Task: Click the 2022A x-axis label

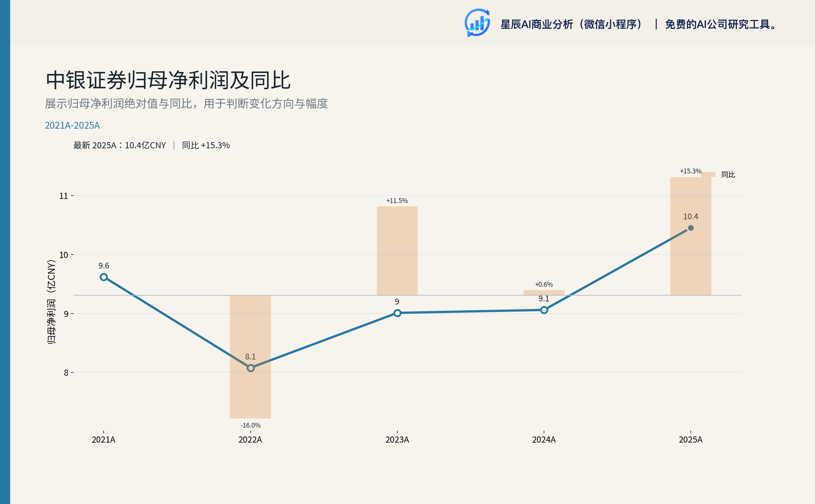Action: pyautogui.click(x=250, y=440)
